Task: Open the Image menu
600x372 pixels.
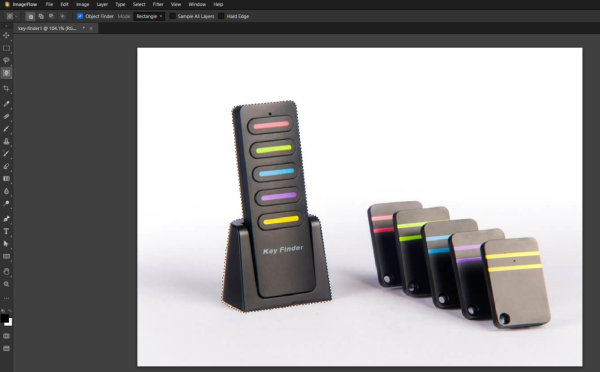Action: click(82, 4)
